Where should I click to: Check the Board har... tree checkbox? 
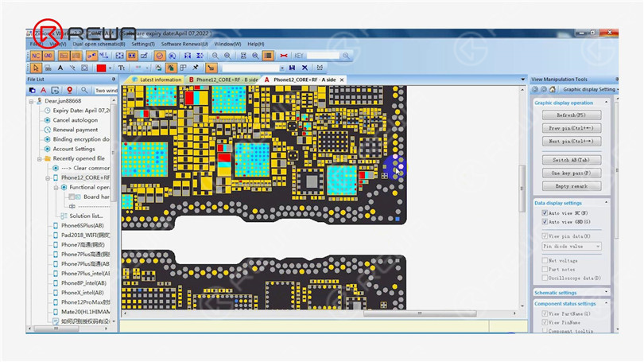point(72,197)
